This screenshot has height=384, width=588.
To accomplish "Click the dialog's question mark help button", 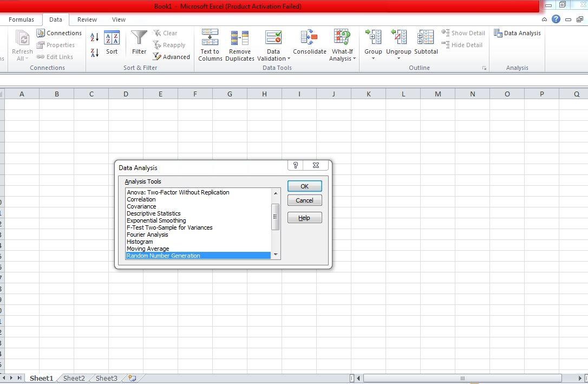I will [296, 165].
